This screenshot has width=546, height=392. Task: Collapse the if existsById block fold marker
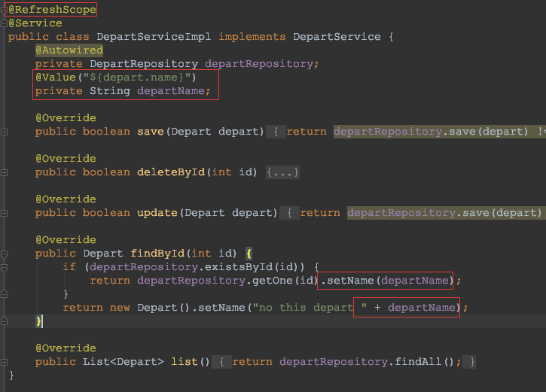coord(5,268)
